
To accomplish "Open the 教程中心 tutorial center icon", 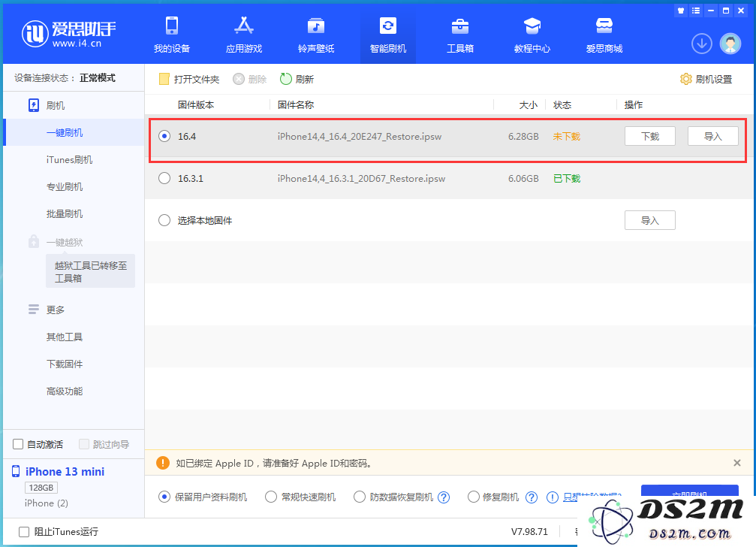I will [x=532, y=26].
